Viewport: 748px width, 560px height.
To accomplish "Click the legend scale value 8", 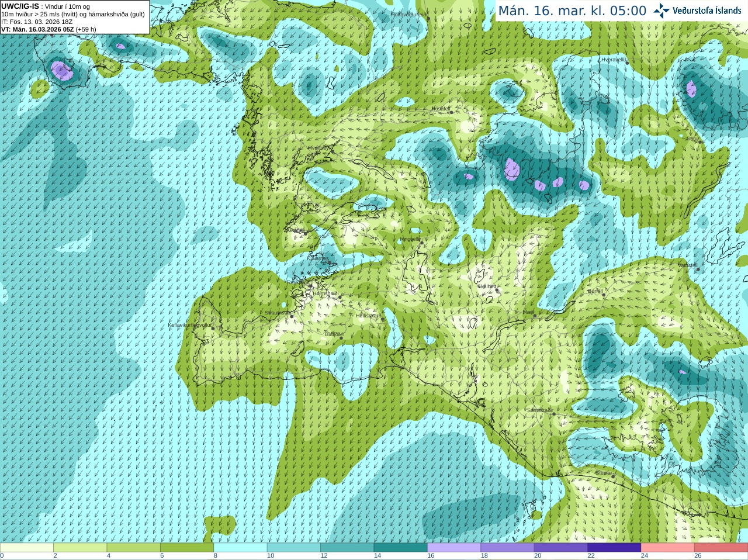I will [x=216, y=556].
